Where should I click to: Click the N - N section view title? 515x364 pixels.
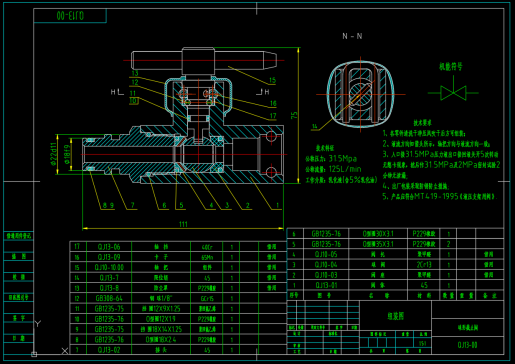pos(352,36)
